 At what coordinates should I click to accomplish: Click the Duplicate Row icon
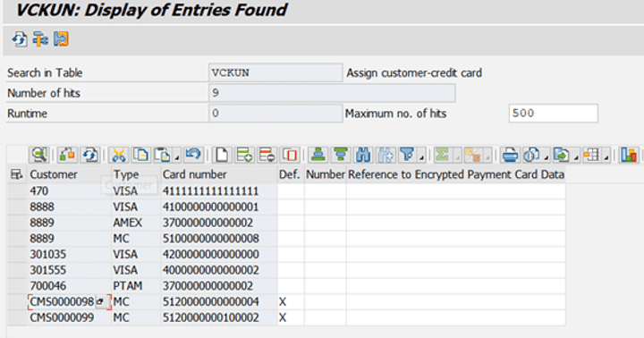290,155
